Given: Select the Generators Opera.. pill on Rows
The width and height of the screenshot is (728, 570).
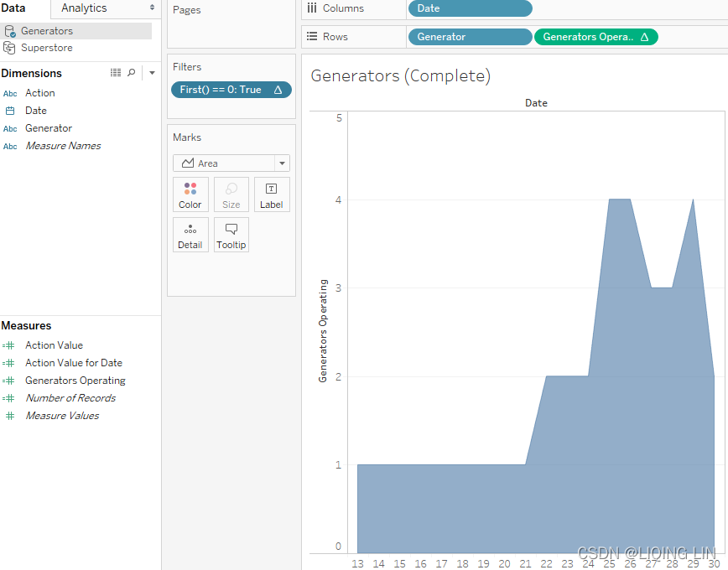Looking at the screenshot, I should 596,37.
